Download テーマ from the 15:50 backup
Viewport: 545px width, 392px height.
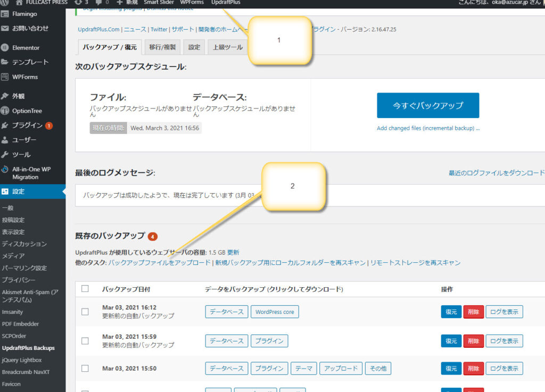coord(304,369)
